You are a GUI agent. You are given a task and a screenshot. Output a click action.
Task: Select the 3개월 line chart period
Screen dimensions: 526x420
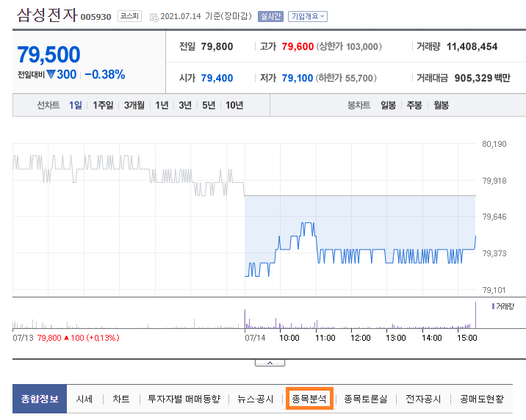(134, 105)
